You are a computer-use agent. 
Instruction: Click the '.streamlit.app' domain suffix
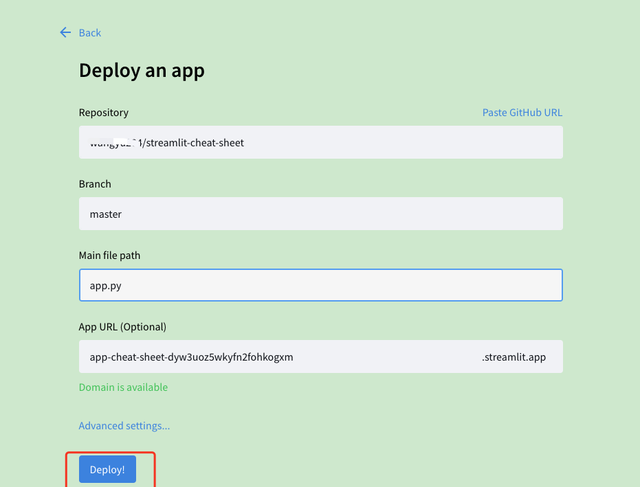pyautogui.click(x=515, y=356)
